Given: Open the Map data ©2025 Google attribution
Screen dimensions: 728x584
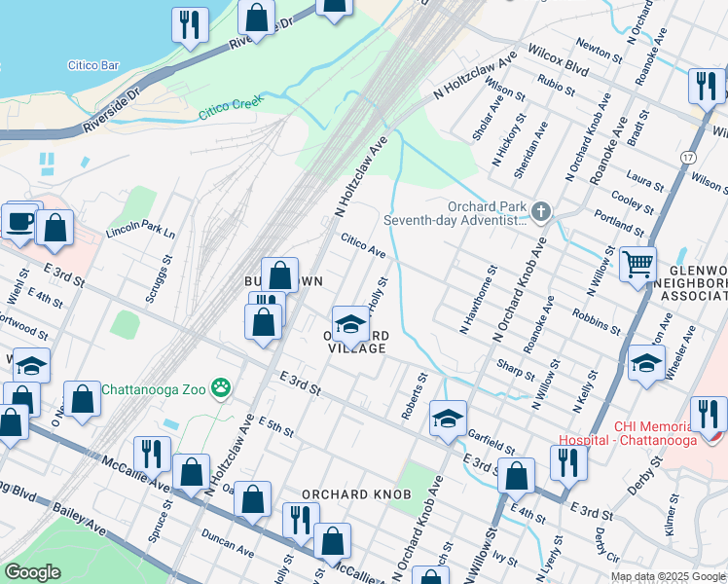Looking at the screenshot, I should pyautogui.click(x=669, y=577).
